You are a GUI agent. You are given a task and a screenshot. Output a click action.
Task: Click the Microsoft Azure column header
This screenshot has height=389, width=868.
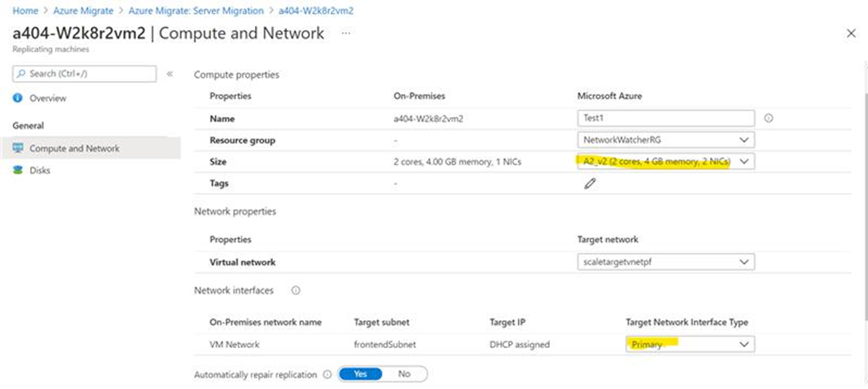(610, 96)
